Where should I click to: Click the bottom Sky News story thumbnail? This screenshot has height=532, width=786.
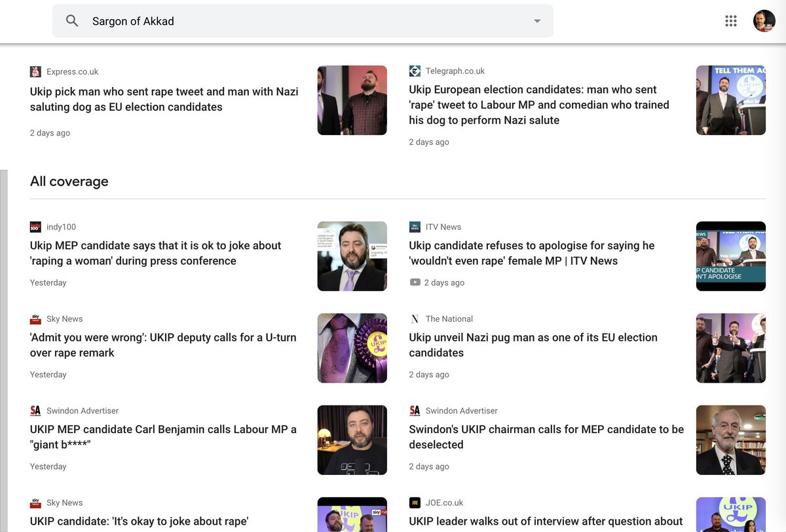(352, 515)
